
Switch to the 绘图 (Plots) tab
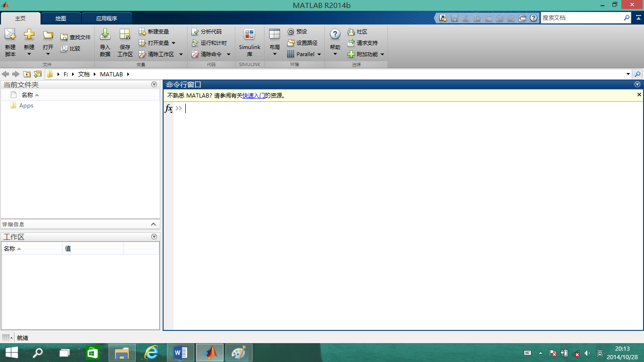pos(61,18)
